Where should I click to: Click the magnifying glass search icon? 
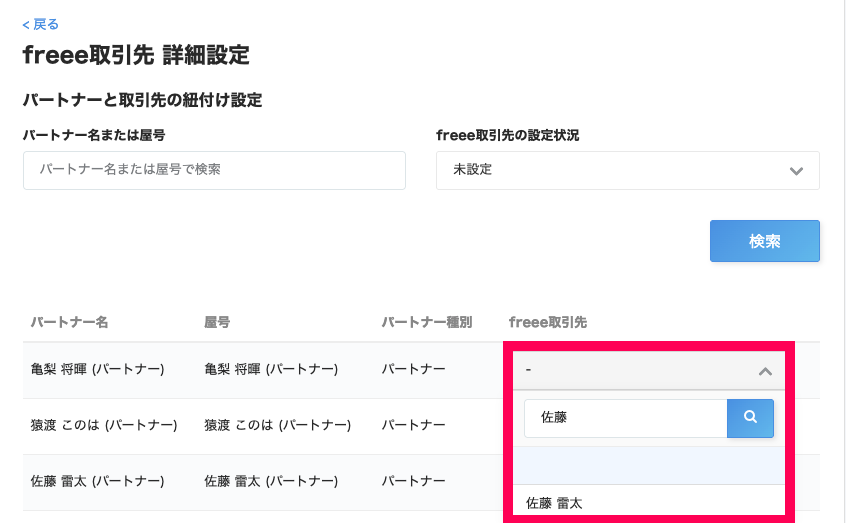click(x=750, y=418)
